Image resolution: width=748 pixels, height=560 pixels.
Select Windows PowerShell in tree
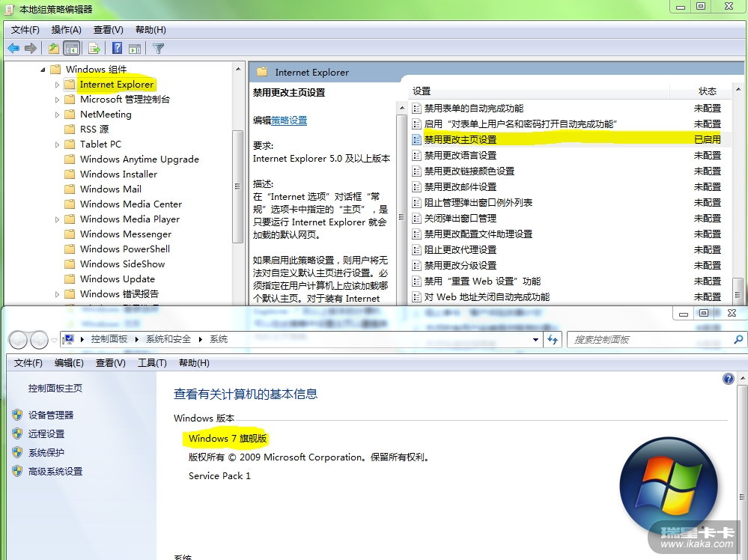125,249
